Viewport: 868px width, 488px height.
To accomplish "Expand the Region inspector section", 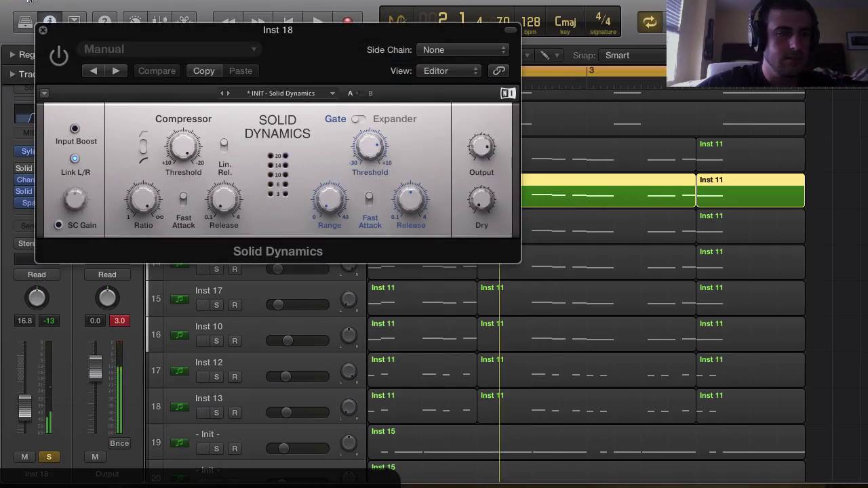I will point(12,54).
